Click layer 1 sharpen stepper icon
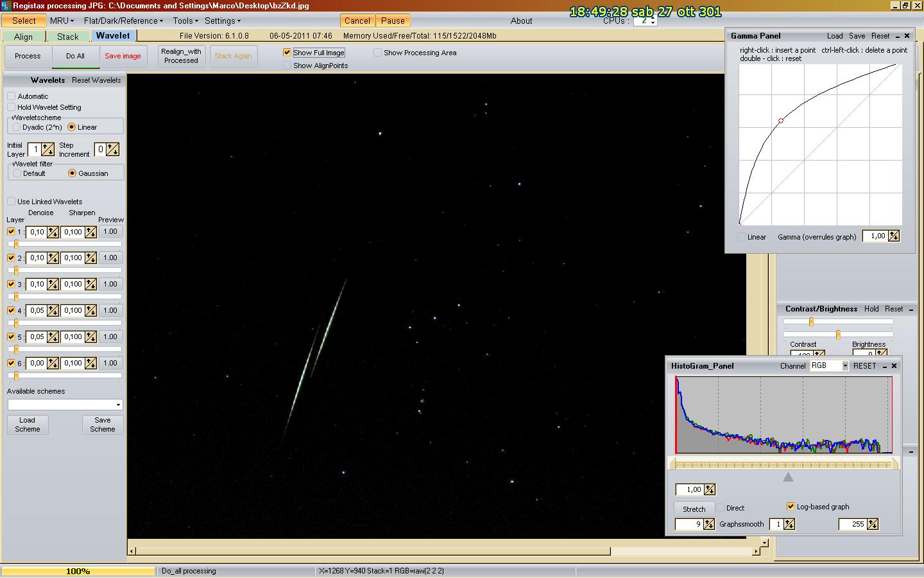The image size is (924, 578). 90,232
